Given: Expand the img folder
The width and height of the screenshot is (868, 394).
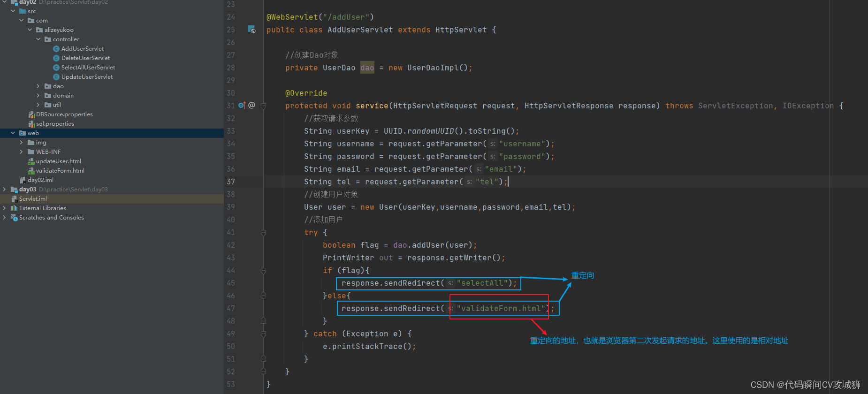Looking at the screenshot, I should tap(22, 143).
